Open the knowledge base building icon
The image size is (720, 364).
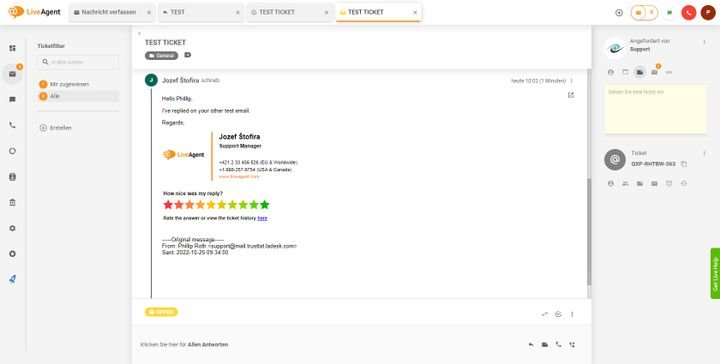point(12,202)
